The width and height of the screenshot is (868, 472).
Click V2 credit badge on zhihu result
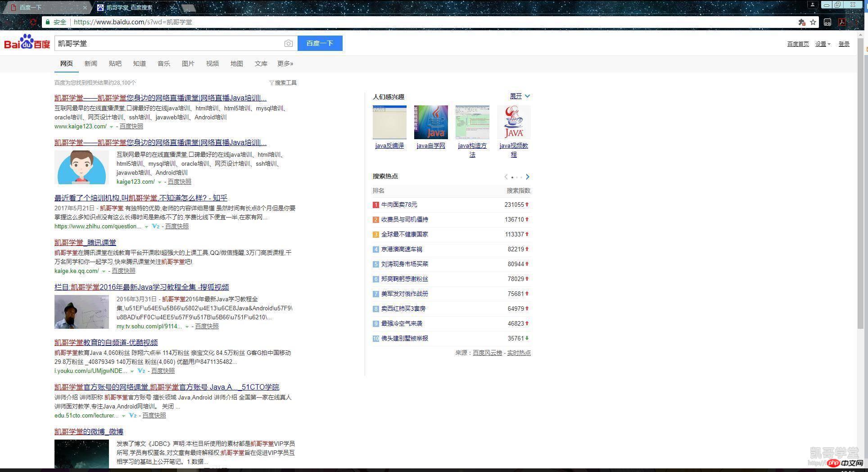(x=156, y=226)
